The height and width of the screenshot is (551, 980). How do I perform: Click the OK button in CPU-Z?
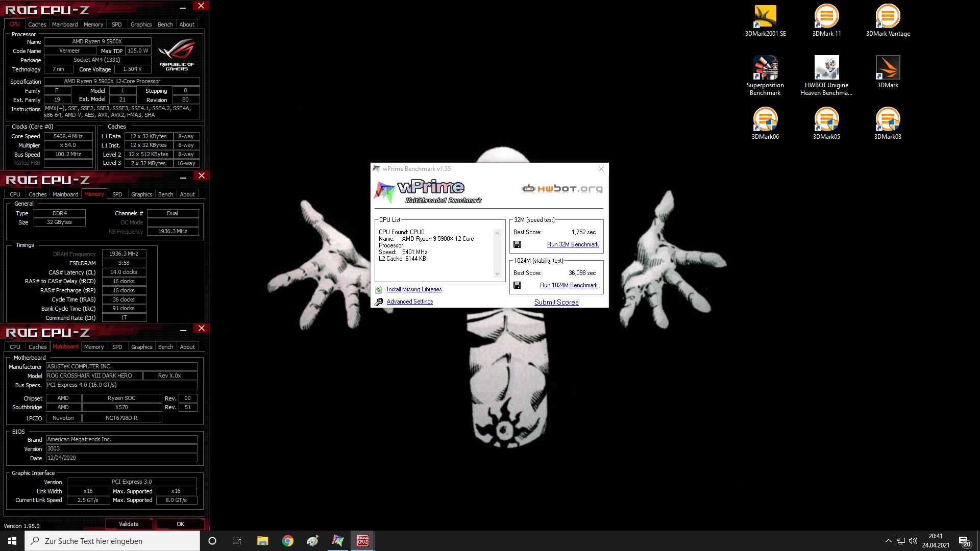tap(181, 524)
